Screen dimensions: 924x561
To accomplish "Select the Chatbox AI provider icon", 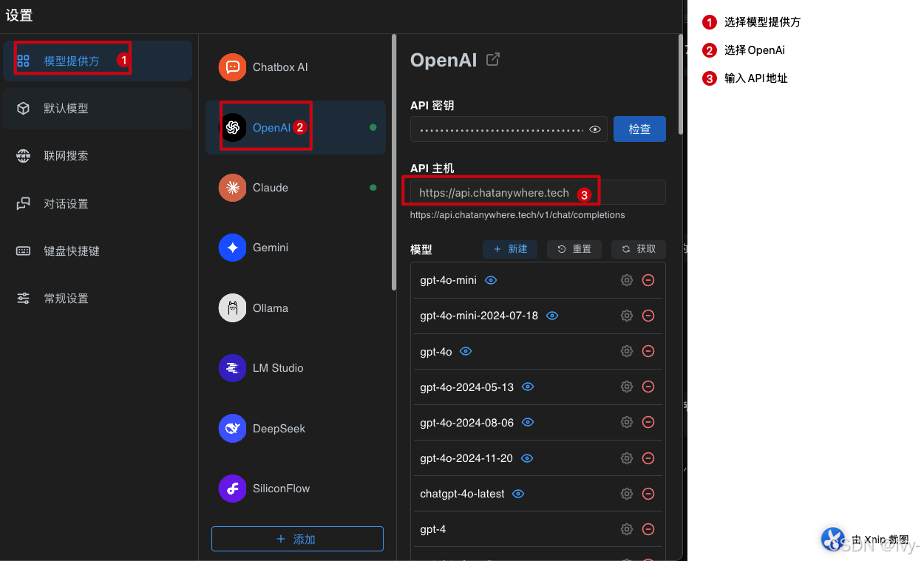I will pos(232,67).
